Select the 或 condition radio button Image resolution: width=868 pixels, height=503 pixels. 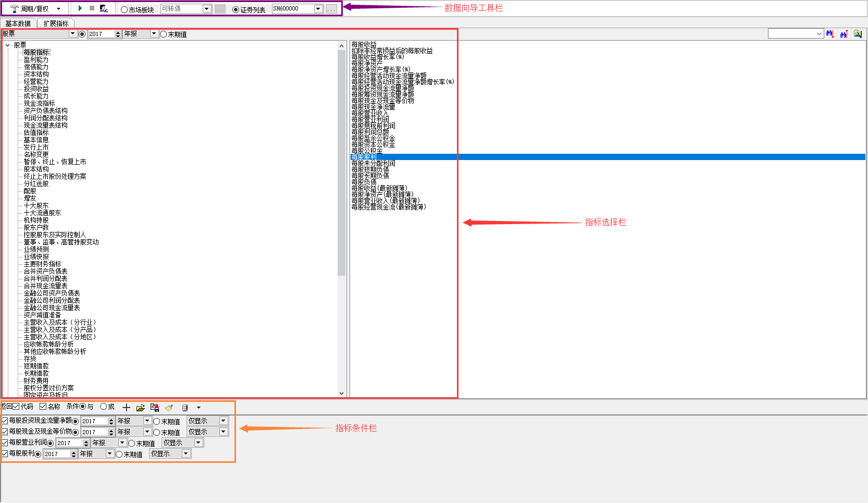[x=103, y=407]
